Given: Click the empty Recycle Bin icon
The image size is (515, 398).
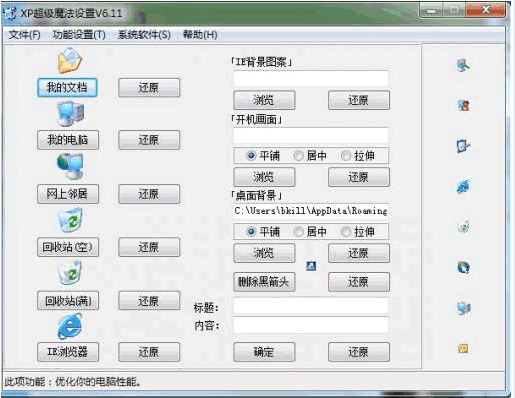Looking at the screenshot, I should pyautogui.click(x=70, y=220).
